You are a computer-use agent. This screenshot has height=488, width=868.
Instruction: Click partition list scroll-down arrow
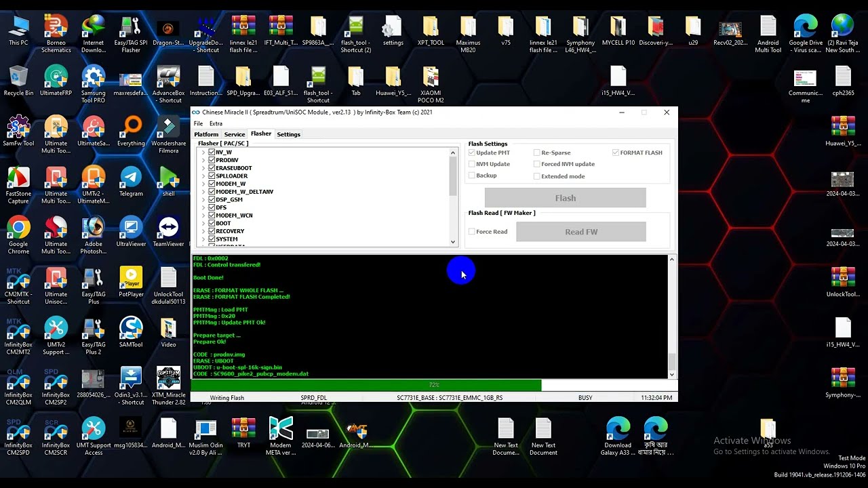(x=453, y=242)
